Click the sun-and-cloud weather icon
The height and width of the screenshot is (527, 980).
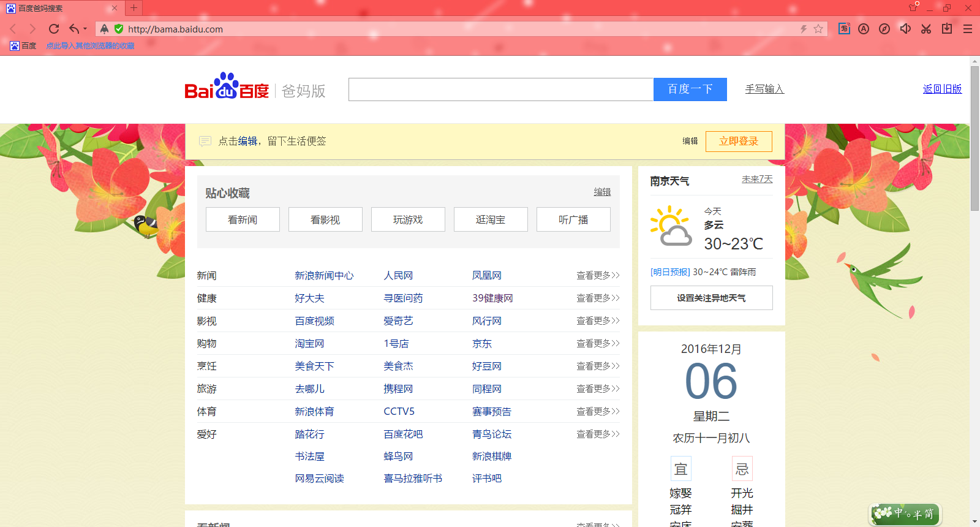[x=671, y=227]
